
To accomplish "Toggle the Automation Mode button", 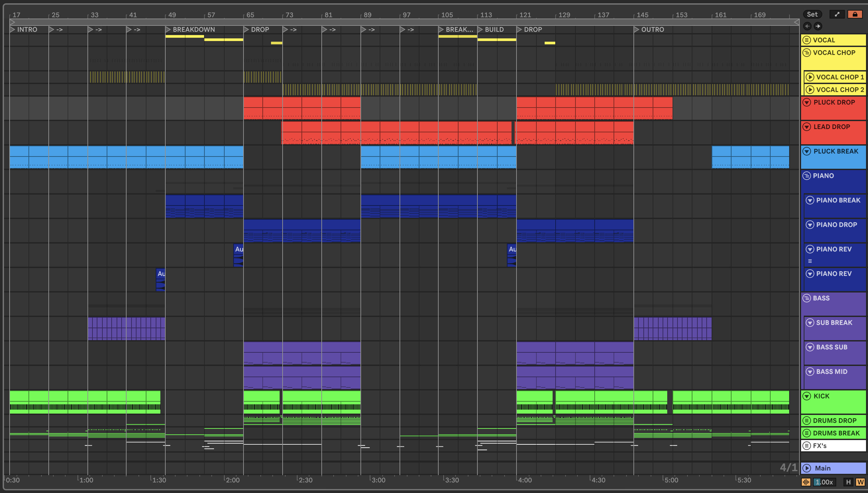I will (837, 14).
